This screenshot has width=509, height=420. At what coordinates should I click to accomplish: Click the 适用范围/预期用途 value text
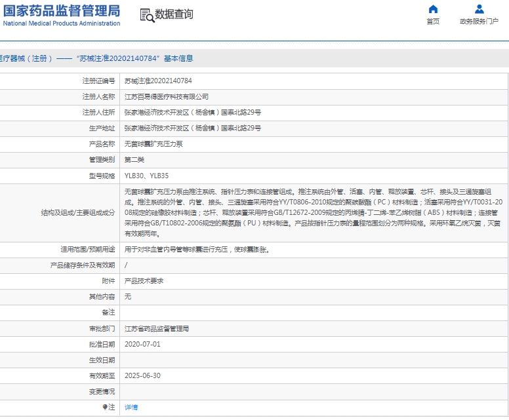click(x=197, y=250)
